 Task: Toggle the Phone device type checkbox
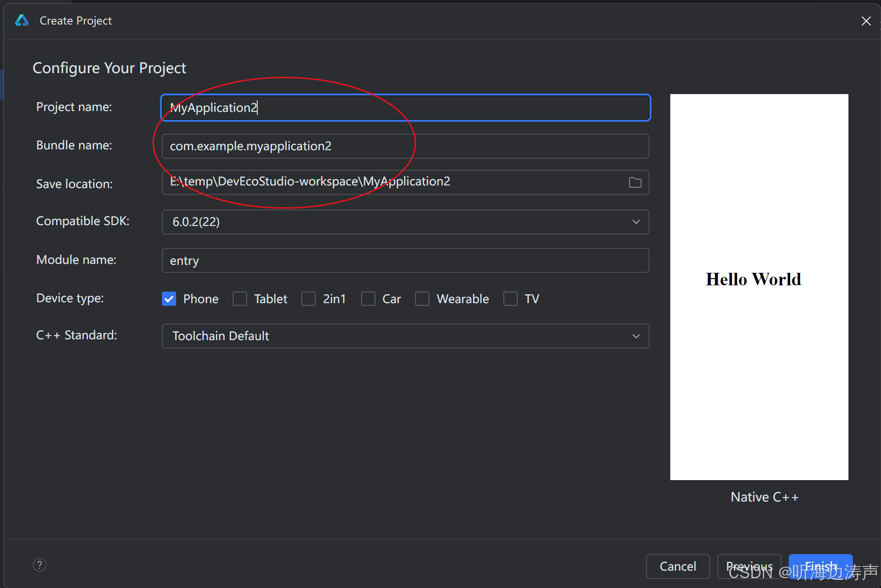pyautogui.click(x=169, y=299)
